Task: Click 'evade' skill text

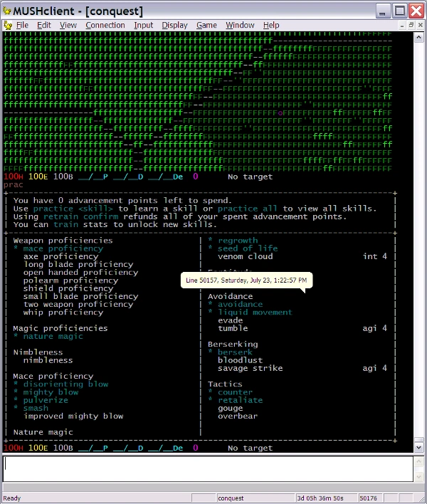Action: (x=230, y=320)
